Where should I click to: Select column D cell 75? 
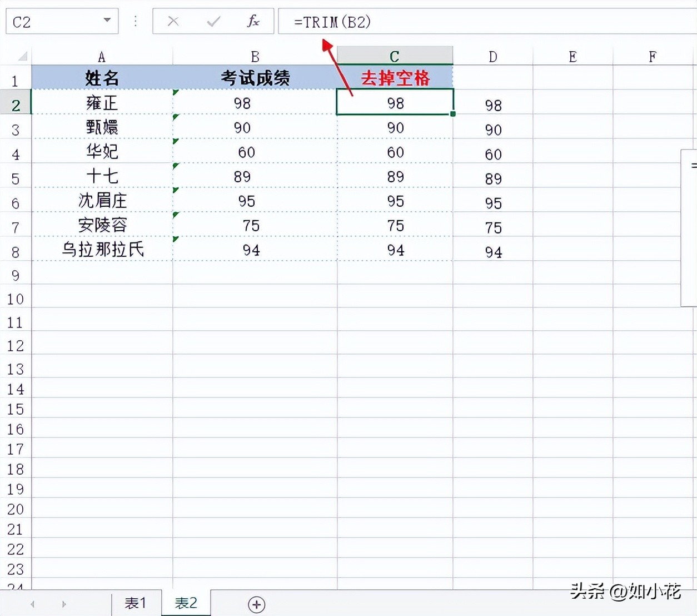pyautogui.click(x=493, y=225)
